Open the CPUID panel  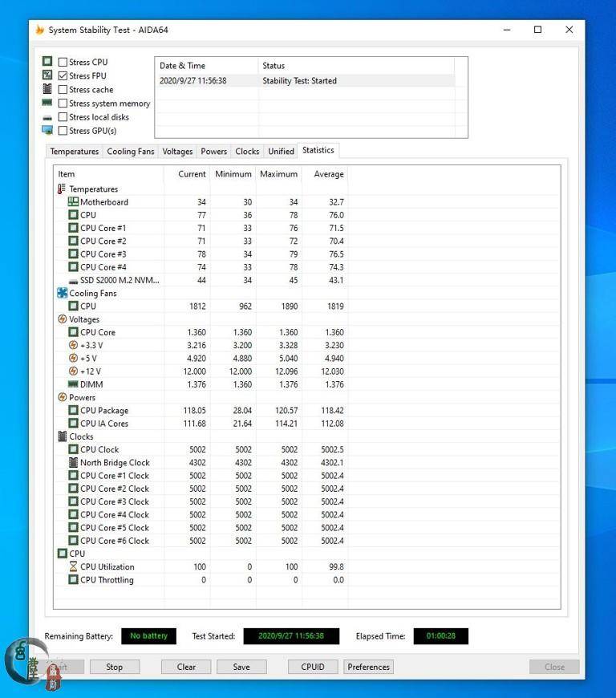coord(313,667)
